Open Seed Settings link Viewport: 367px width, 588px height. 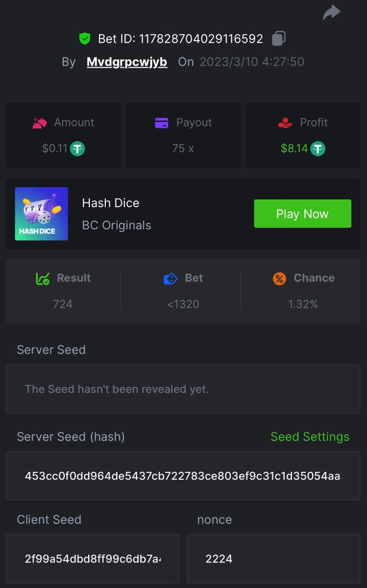coord(310,437)
